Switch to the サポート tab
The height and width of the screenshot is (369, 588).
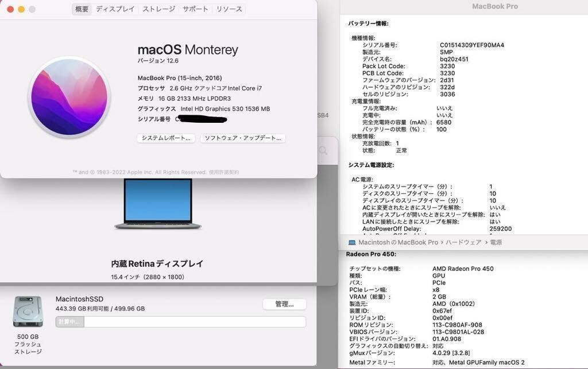pyautogui.click(x=195, y=9)
